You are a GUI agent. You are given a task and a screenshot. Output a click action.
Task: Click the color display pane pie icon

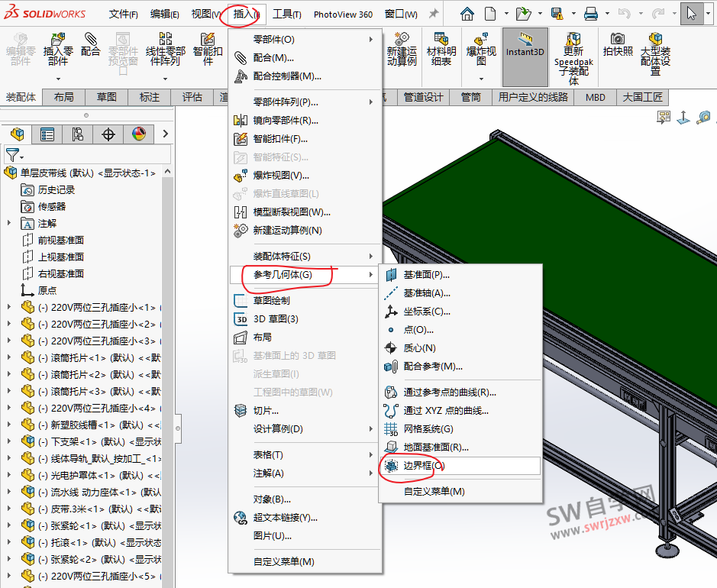(137, 134)
